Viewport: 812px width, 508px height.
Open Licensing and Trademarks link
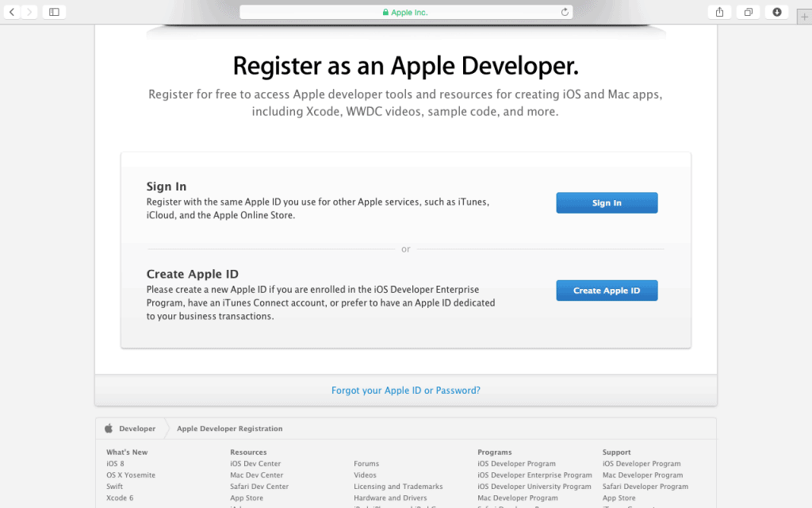398,487
